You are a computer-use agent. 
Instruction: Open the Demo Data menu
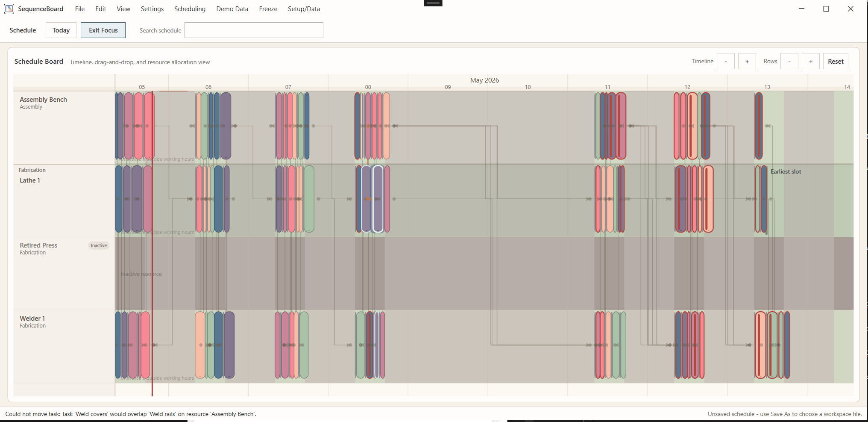(232, 9)
